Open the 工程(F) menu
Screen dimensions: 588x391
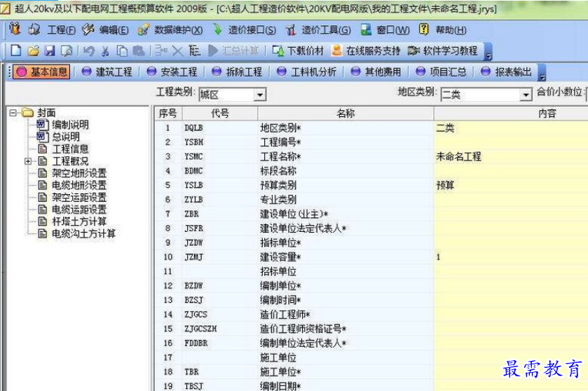pyautogui.click(x=62, y=30)
